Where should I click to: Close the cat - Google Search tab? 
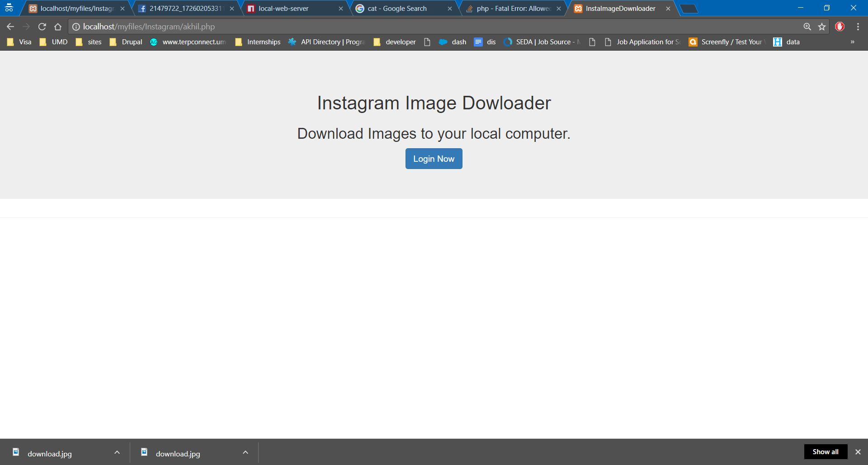coord(450,9)
